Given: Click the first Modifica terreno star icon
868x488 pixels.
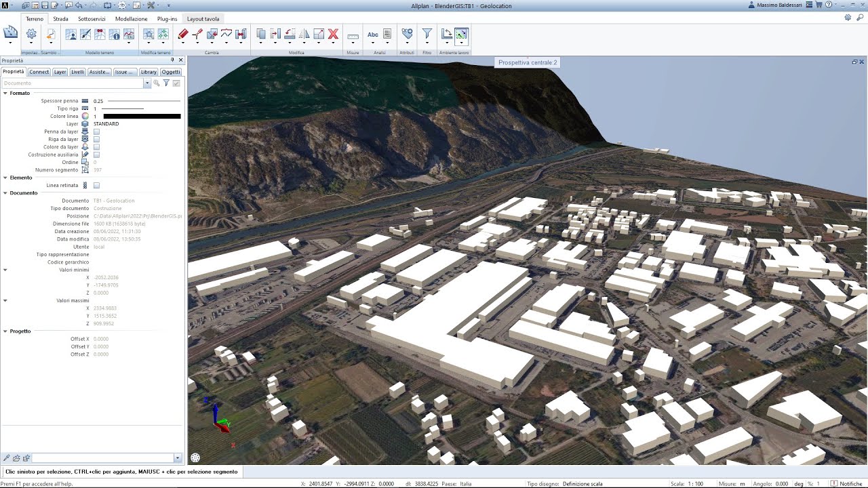Looking at the screenshot, I should [x=149, y=34].
